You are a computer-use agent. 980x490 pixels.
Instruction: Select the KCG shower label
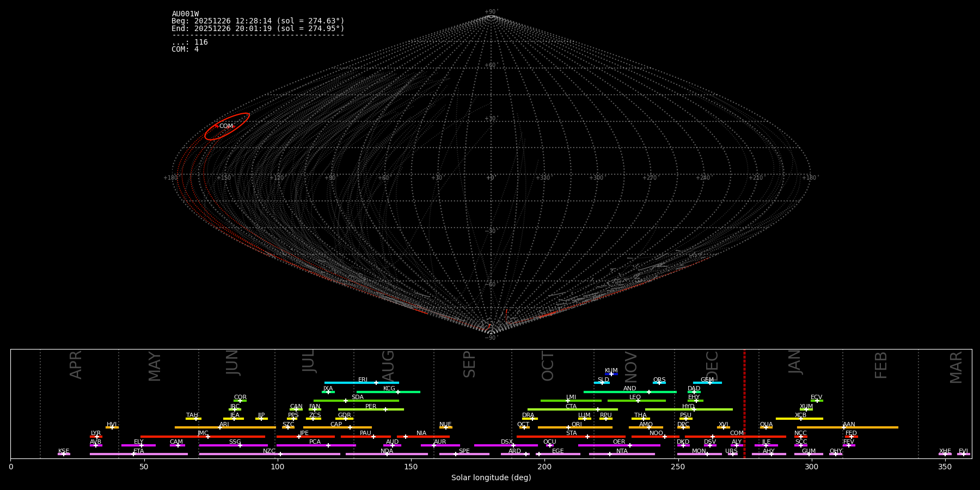click(x=389, y=389)
